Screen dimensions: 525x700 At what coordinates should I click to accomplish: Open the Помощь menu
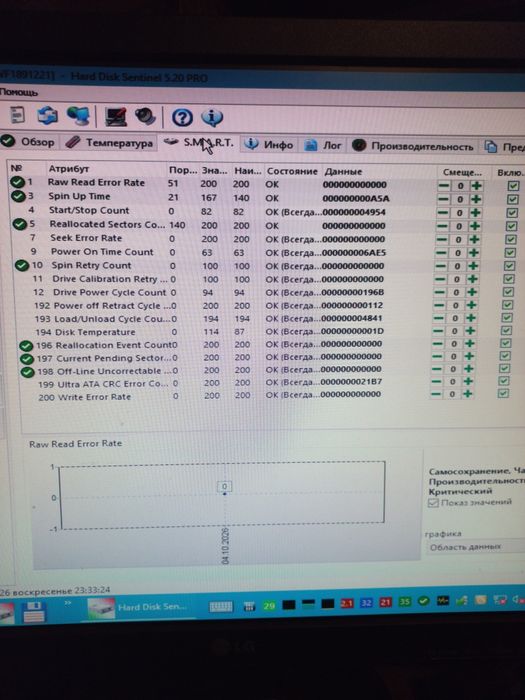19,92
